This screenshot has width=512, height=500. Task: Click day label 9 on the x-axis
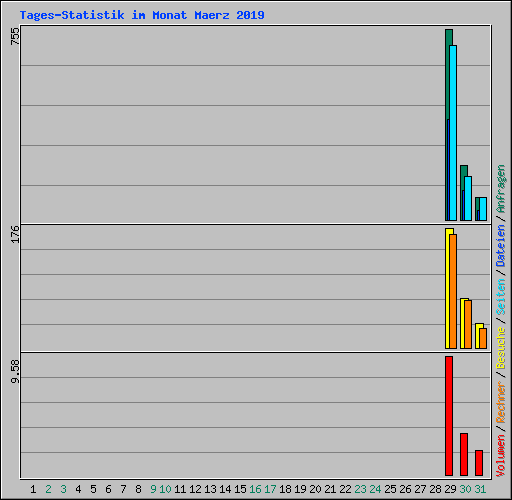tap(153, 489)
